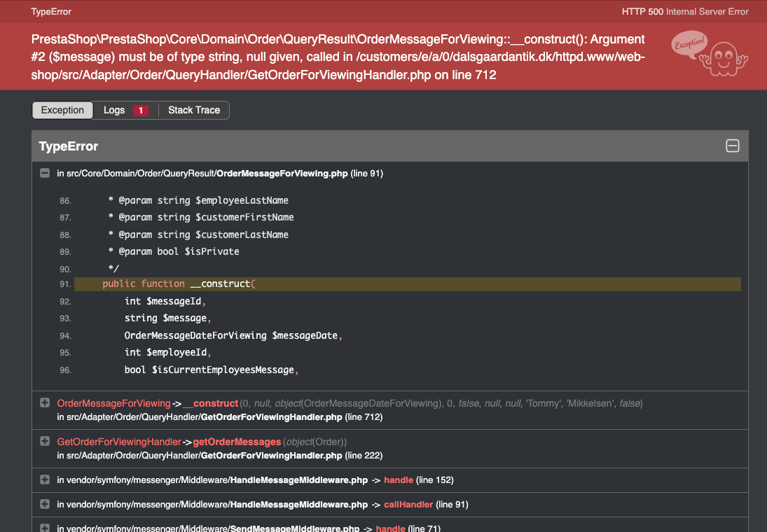Click the Exception ghost mascot icon
This screenshot has width=767, height=532.
tap(710, 54)
